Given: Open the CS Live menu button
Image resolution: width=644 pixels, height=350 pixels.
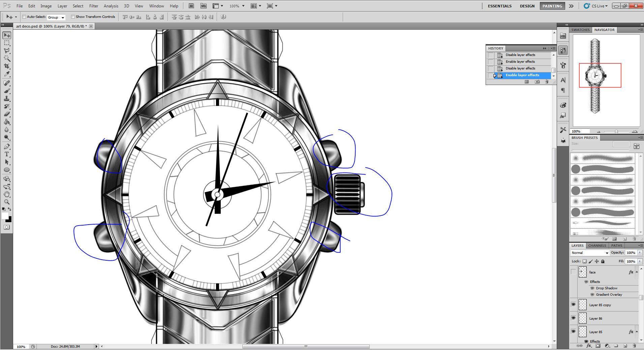Looking at the screenshot, I should pyautogui.click(x=596, y=6).
